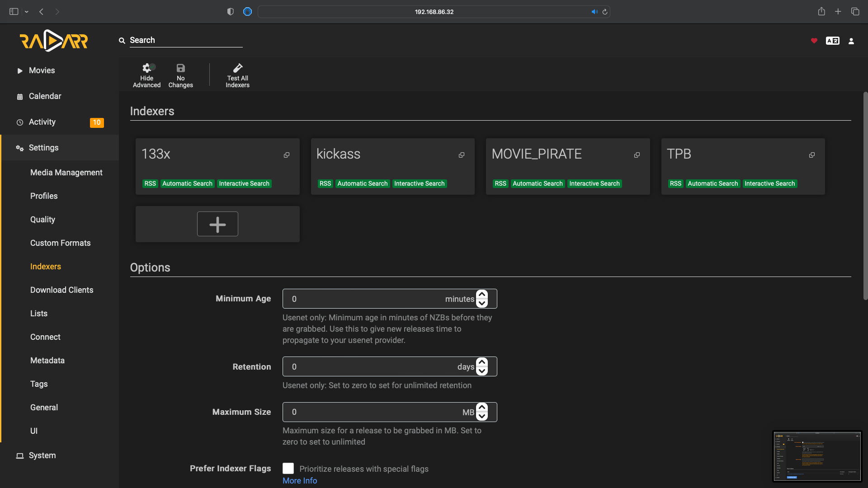Viewport: 868px width, 488px height.
Task: Add a new indexer with plus button
Action: (x=217, y=224)
